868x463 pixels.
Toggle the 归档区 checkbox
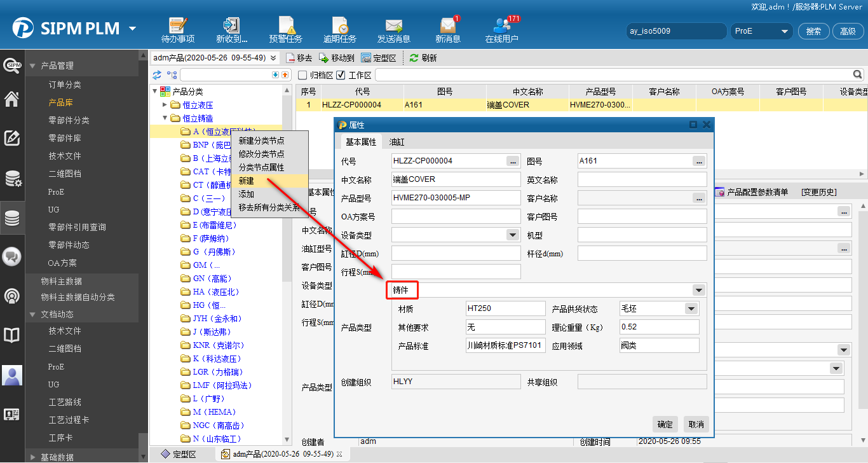[x=302, y=75]
